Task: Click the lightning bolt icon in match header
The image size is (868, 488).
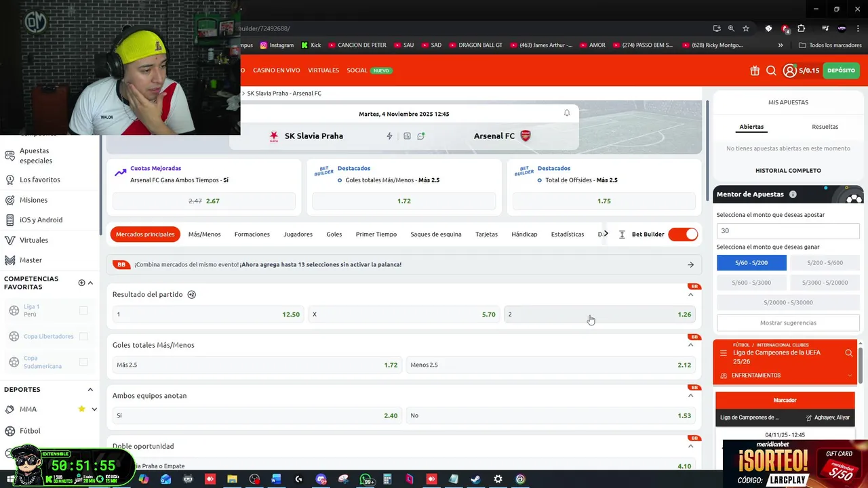Action: coord(389,136)
